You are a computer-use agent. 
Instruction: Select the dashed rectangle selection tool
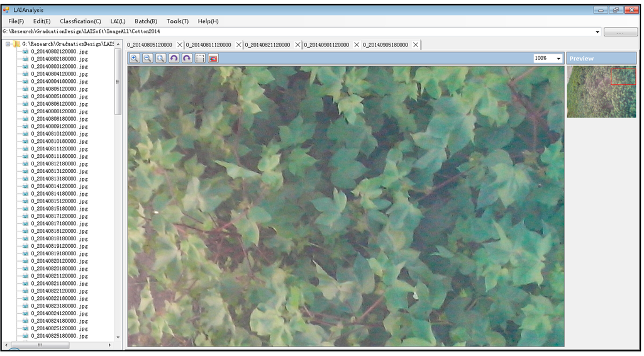[200, 58]
